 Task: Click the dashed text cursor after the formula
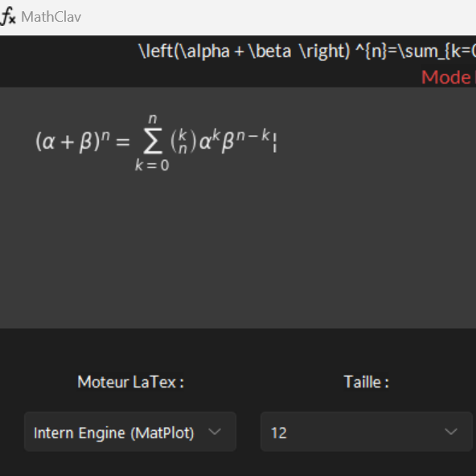click(274, 142)
